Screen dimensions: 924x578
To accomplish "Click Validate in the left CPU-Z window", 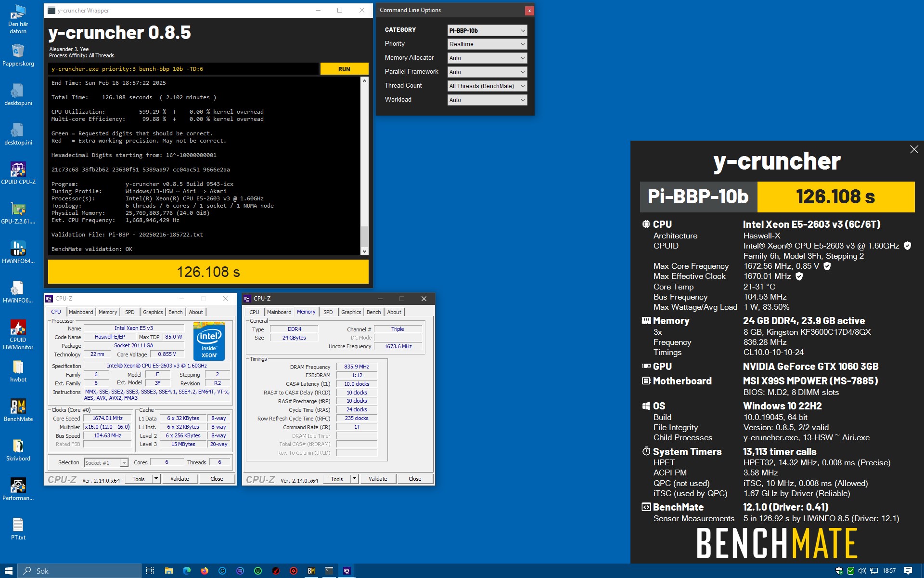I will pyautogui.click(x=180, y=479).
